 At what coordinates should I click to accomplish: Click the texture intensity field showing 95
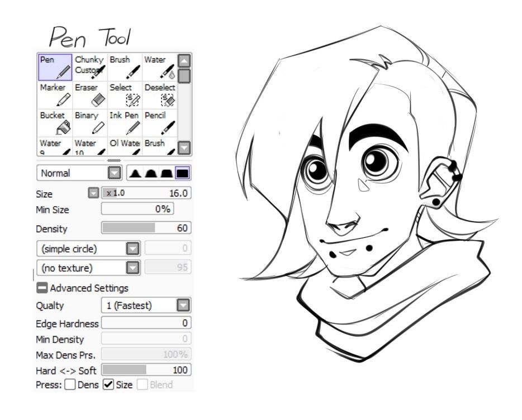(x=168, y=267)
